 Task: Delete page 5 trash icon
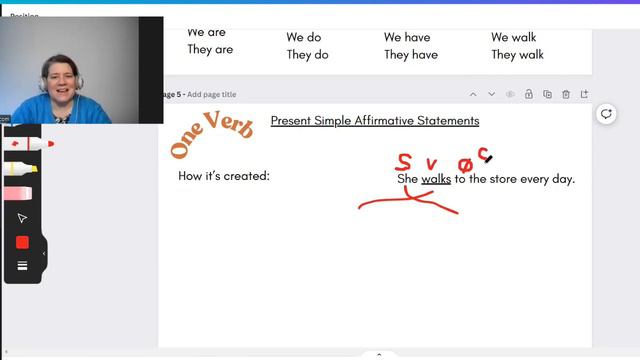click(x=566, y=94)
